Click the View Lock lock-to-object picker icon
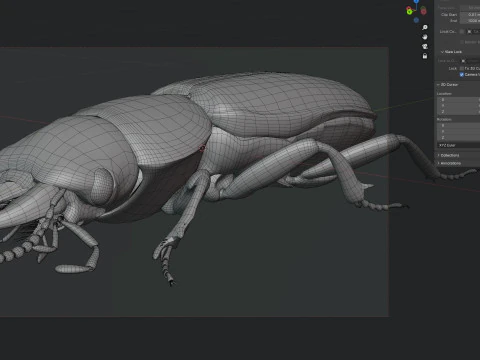Screen dimensions: 480x360 [463, 61]
